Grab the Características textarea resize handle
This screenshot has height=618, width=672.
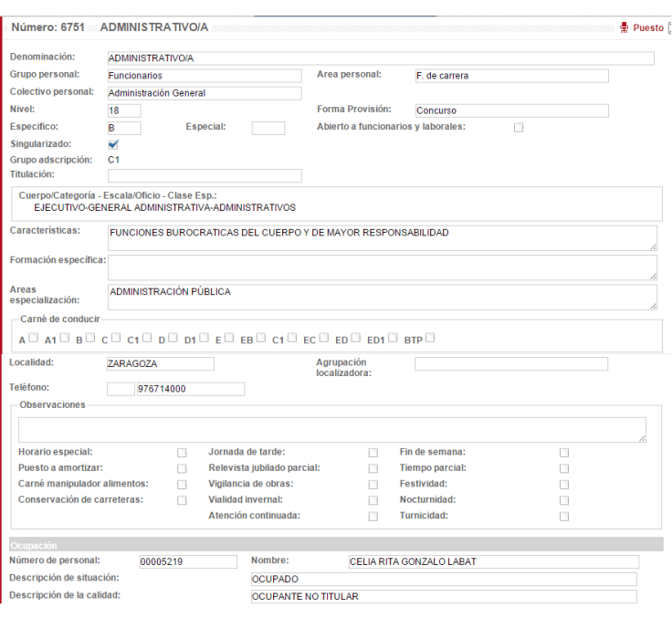point(653,246)
